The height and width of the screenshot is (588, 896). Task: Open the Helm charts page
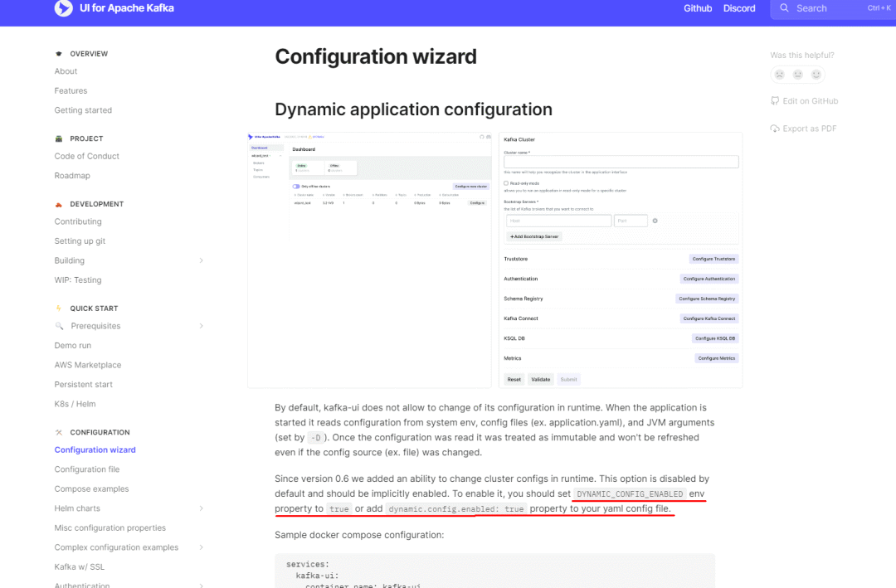pos(77,508)
